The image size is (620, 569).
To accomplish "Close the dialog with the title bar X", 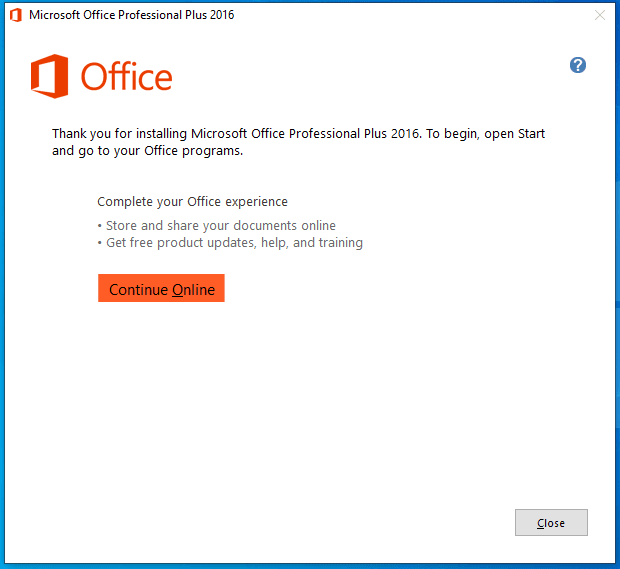I will tap(600, 16).
